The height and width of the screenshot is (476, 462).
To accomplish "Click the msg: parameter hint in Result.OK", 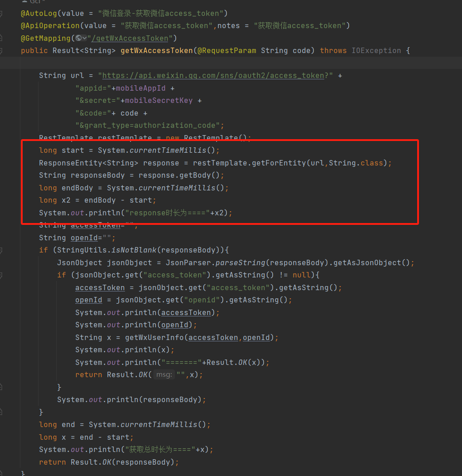I will tap(164, 375).
